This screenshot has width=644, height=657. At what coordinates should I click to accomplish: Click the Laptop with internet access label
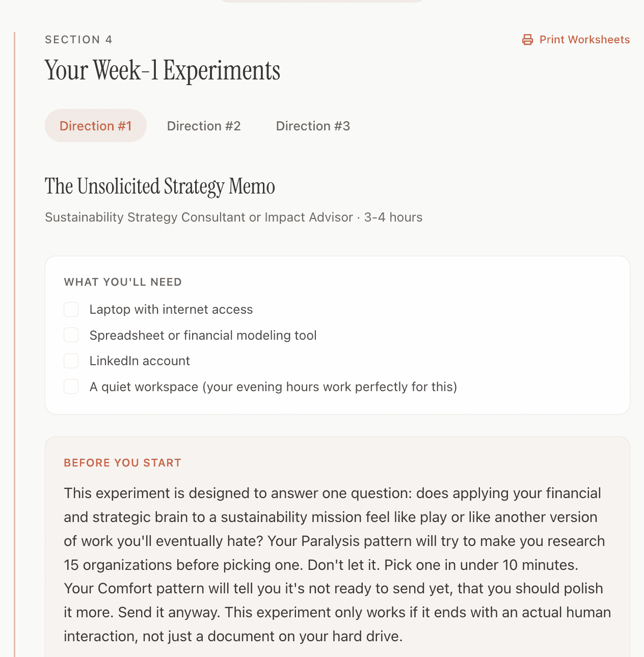point(171,309)
